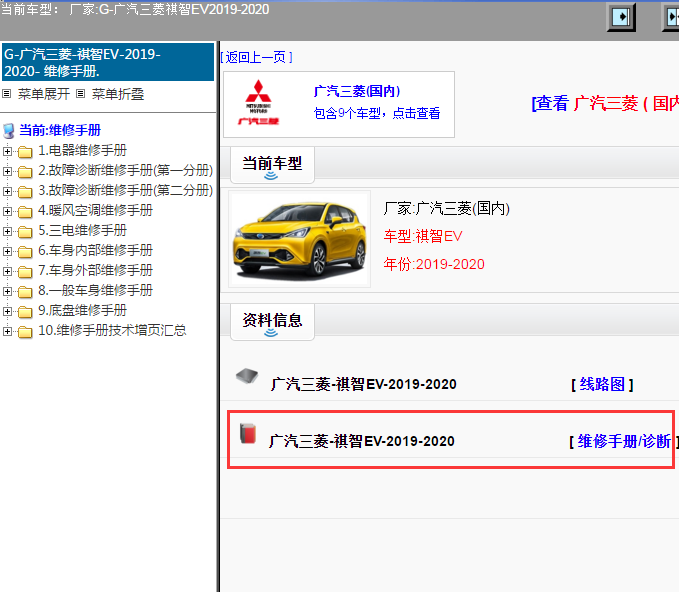Click folder icon of 8.一般车身维修手册
The width and height of the screenshot is (679, 592).
pyautogui.click(x=25, y=291)
